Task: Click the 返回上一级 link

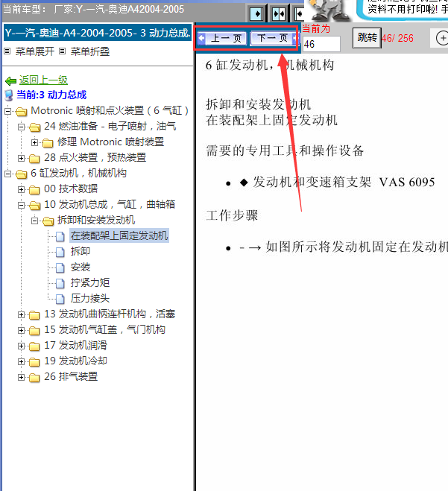Action: 43,80
